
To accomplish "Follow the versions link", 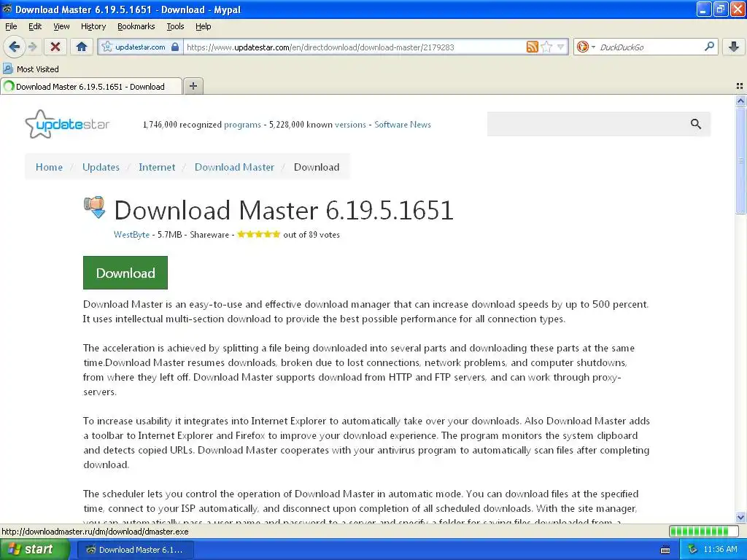I will click(x=350, y=125).
